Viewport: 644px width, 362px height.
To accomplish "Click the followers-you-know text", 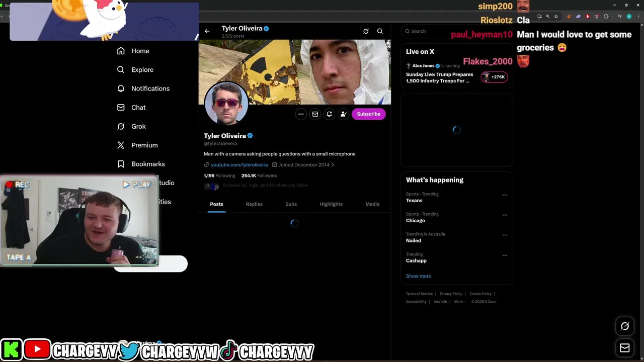I will click(265, 186).
